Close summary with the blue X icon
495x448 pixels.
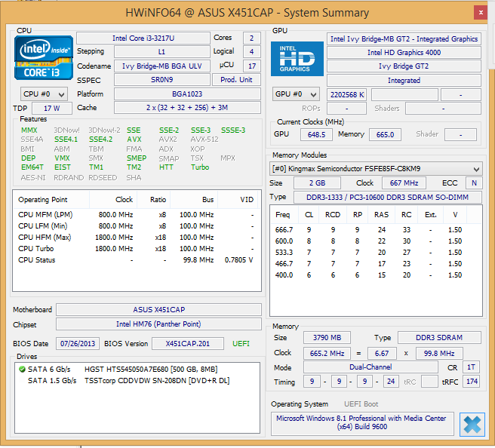[472, 425]
